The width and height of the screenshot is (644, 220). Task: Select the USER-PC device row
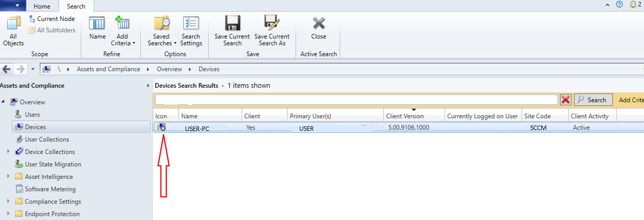pyautogui.click(x=398, y=127)
